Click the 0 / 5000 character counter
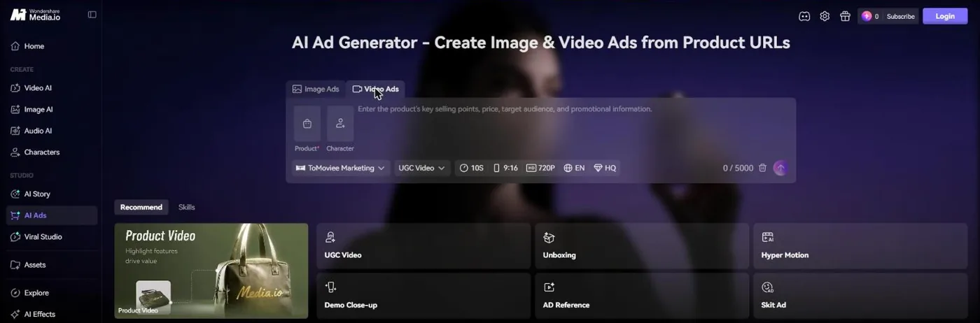 [x=738, y=168]
